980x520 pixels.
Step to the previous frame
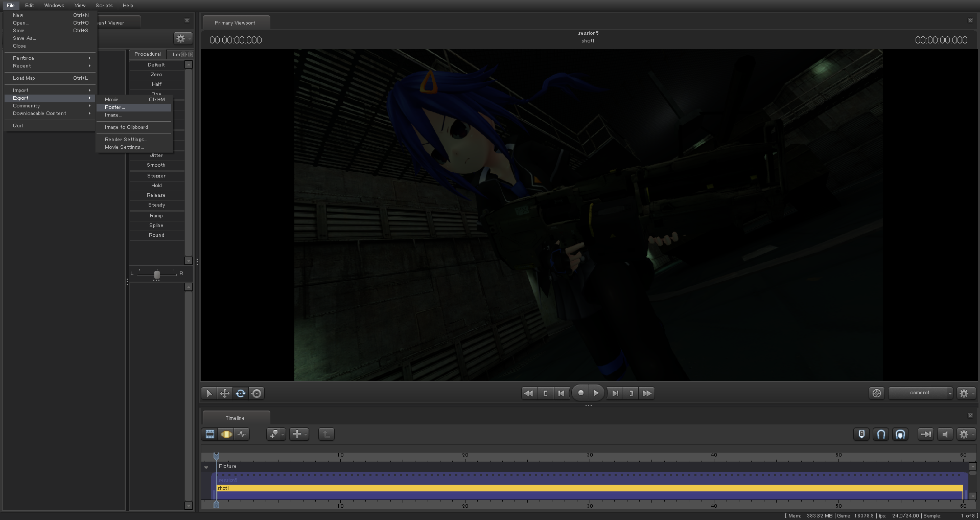tap(562, 393)
